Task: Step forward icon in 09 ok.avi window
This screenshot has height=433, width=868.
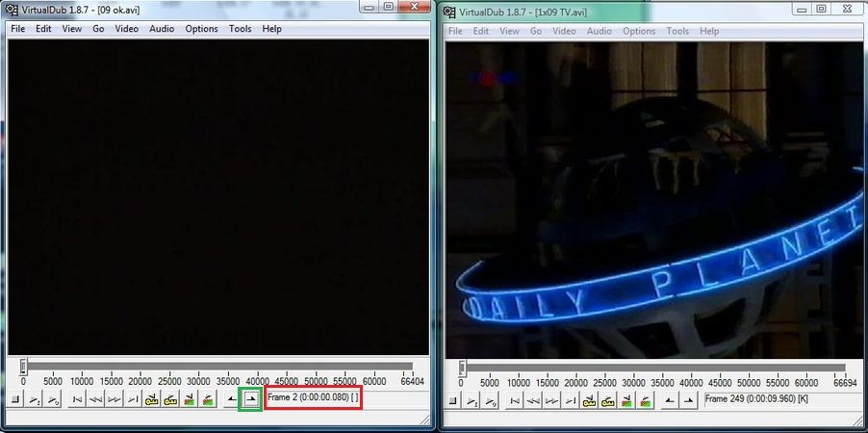Action: tap(115, 399)
